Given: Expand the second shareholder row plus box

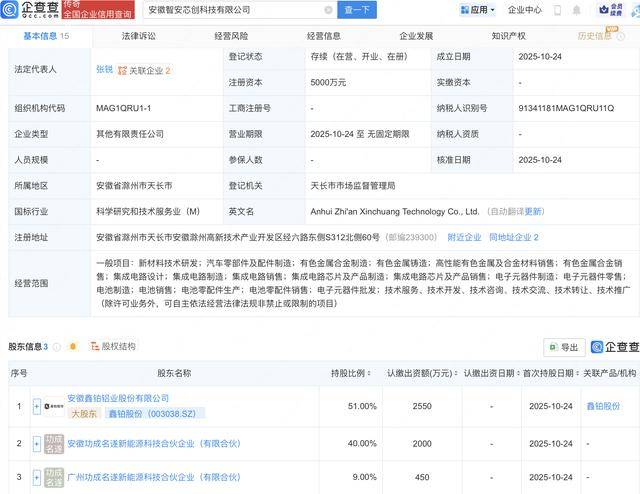Looking at the screenshot, I should click(x=37, y=443).
